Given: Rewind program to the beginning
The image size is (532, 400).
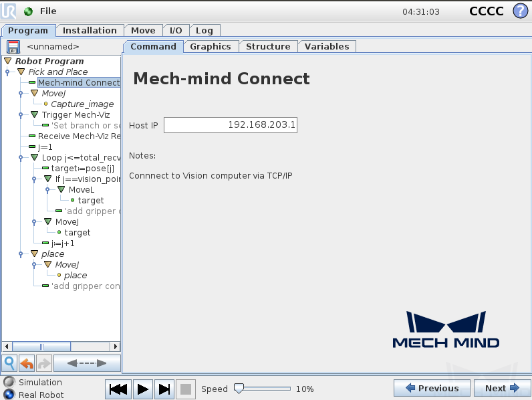Looking at the screenshot, I should (x=118, y=389).
